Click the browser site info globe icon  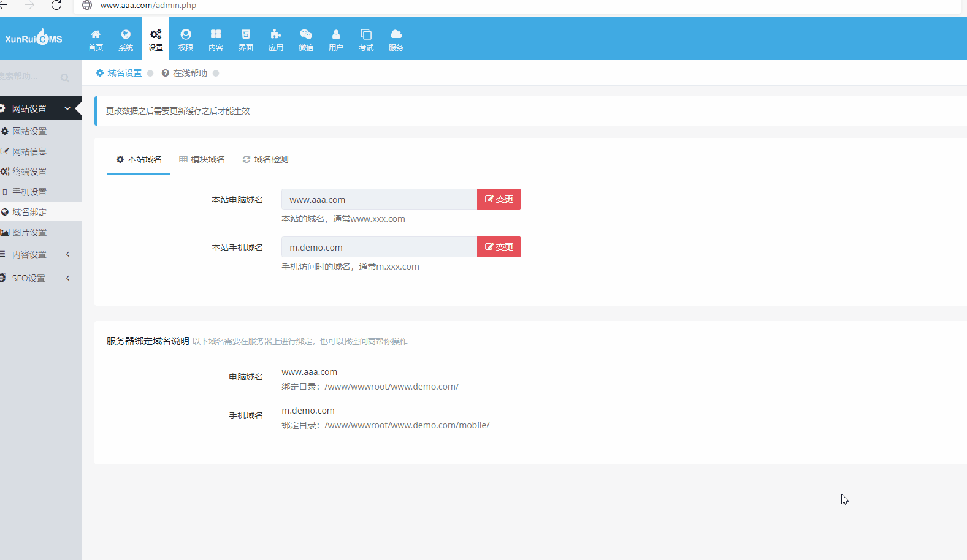[87, 5]
